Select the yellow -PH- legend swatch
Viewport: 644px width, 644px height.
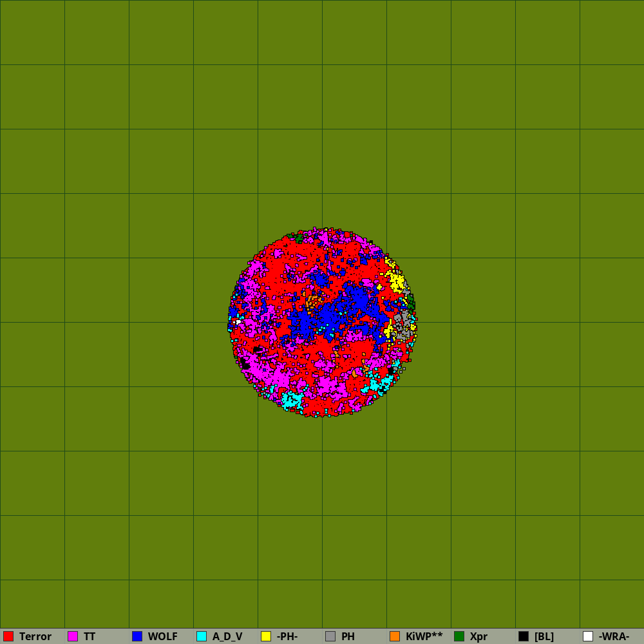(x=266, y=636)
